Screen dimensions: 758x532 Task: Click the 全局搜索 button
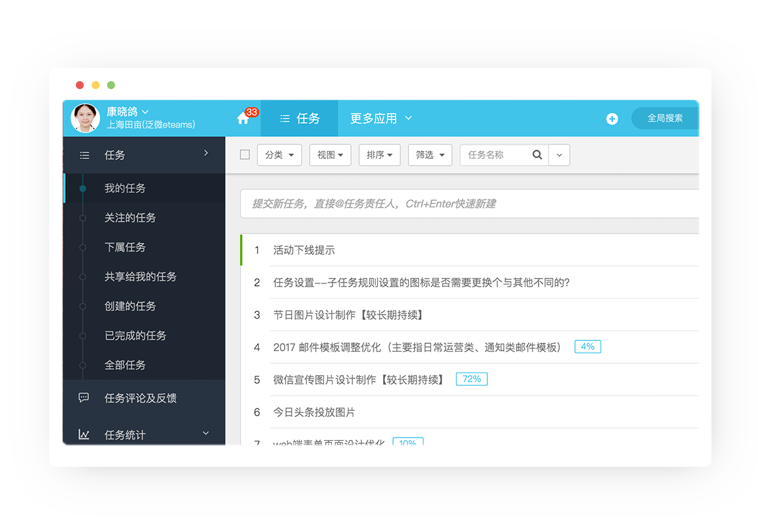pyautogui.click(x=665, y=118)
